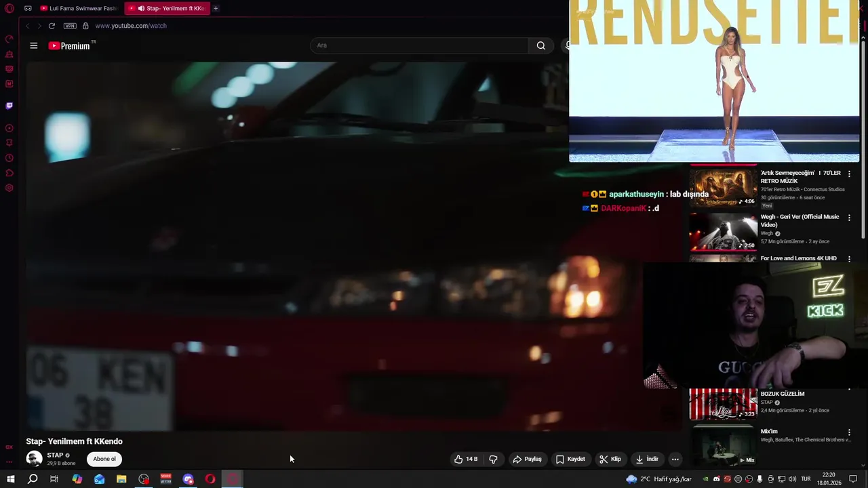Open Twitch panel in Opera sidebar
This screenshot has height=488, width=868.
click(x=9, y=106)
